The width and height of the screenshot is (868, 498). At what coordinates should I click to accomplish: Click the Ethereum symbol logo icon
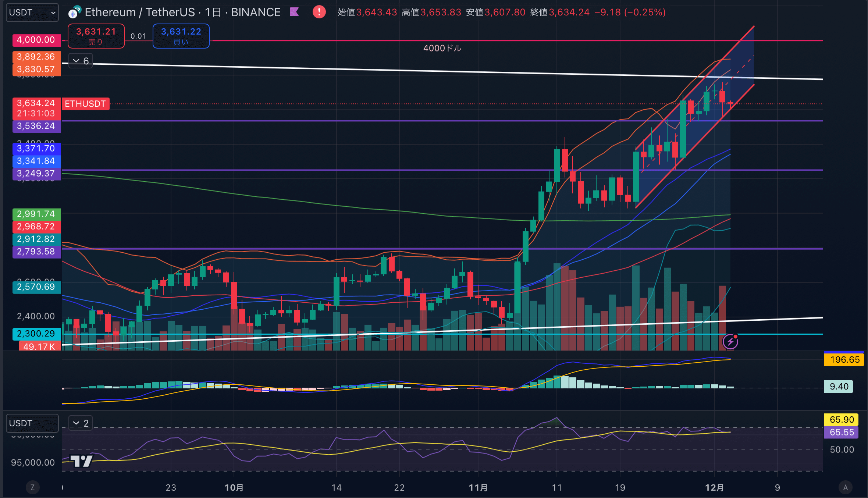75,13
